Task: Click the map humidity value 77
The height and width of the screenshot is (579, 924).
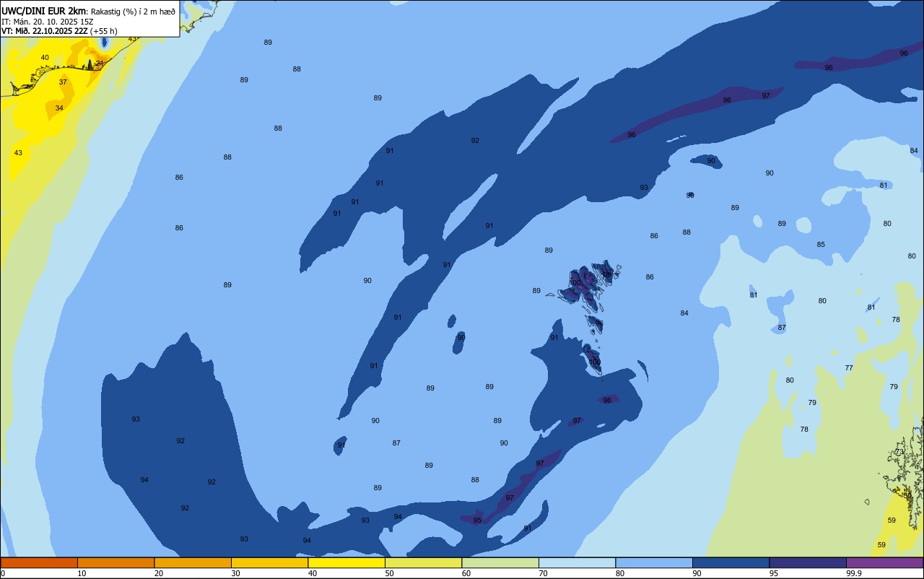Action: pos(849,368)
